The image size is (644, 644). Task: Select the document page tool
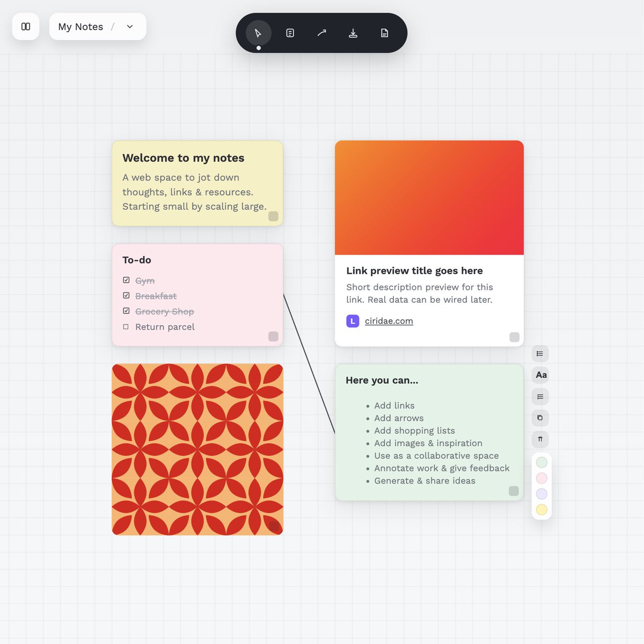tap(385, 33)
